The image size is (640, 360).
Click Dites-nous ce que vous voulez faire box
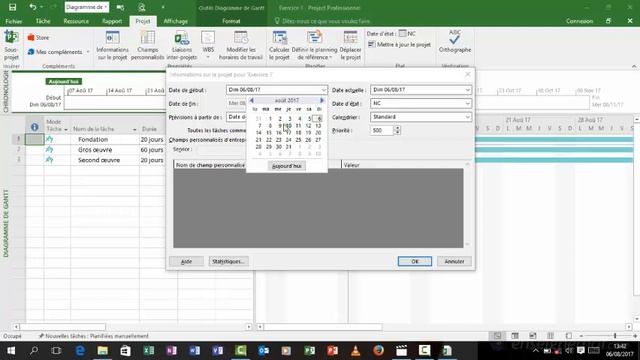325,21
